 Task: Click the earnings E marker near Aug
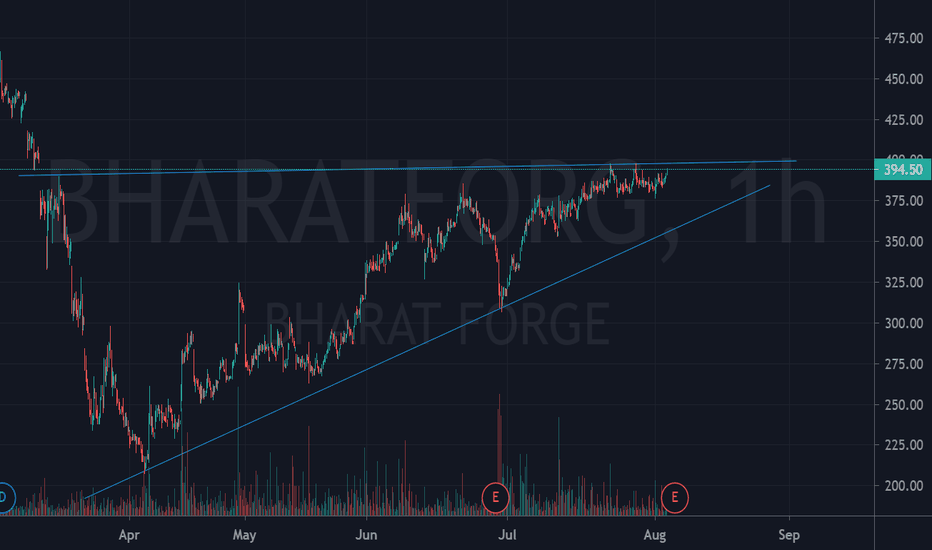coord(675,497)
